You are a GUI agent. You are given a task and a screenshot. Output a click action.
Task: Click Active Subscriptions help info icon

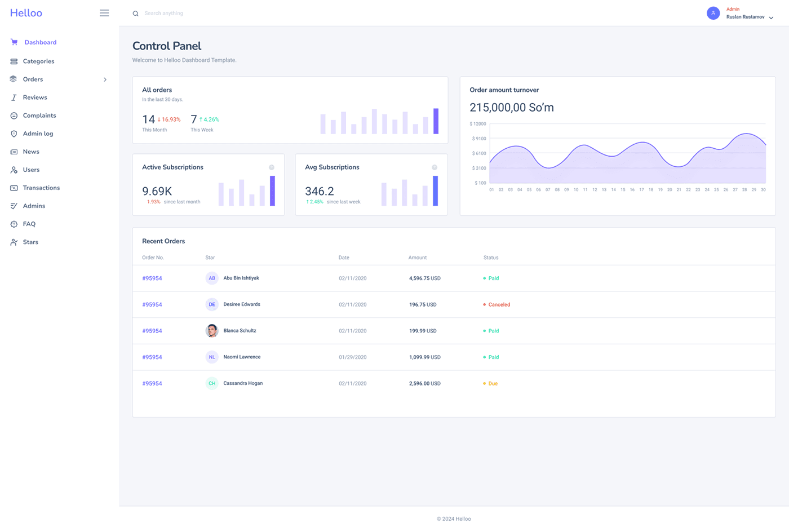pyautogui.click(x=272, y=167)
